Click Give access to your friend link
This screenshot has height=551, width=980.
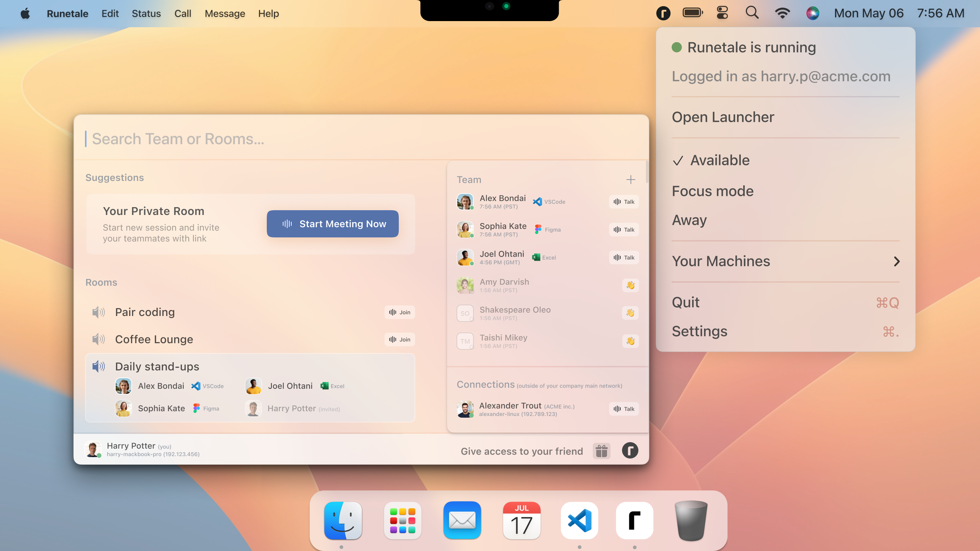click(522, 451)
